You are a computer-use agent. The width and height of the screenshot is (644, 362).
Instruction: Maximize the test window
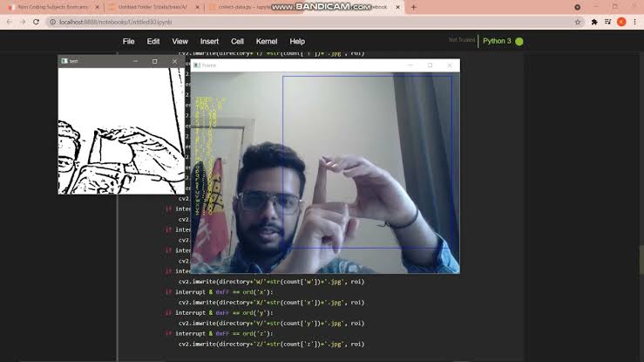click(x=155, y=61)
